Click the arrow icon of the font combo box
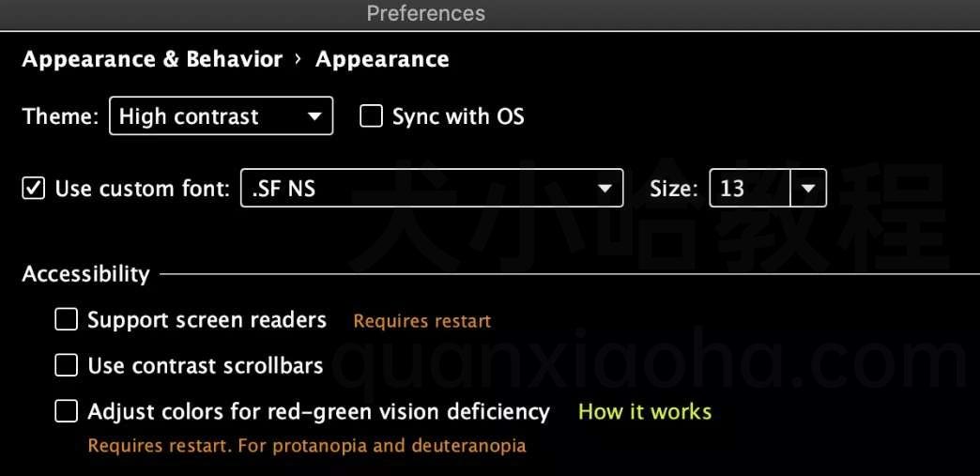The image size is (980, 476). pos(605,189)
